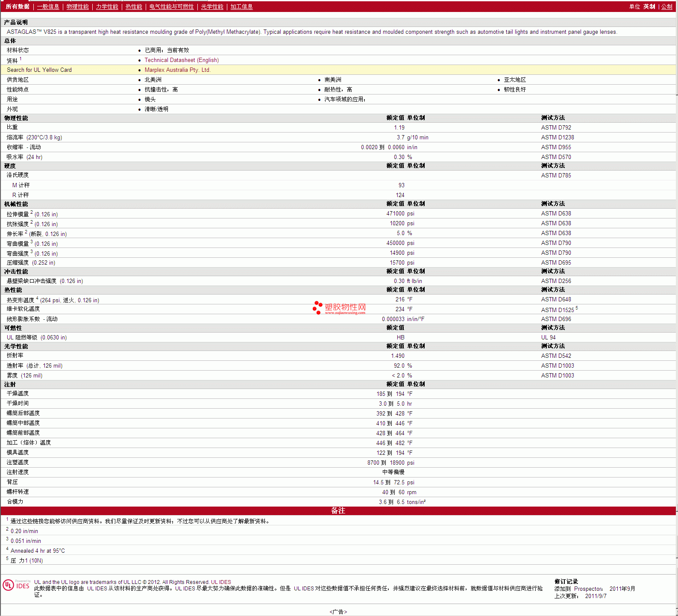
Task: Select 螺筒后部温度 row label
Action: click(x=23, y=413)
